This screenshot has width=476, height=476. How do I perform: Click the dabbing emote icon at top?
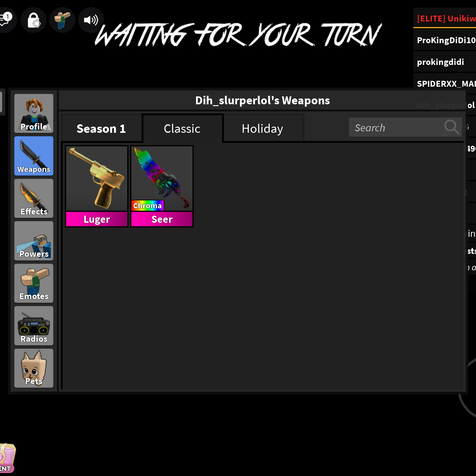point(62,20)
